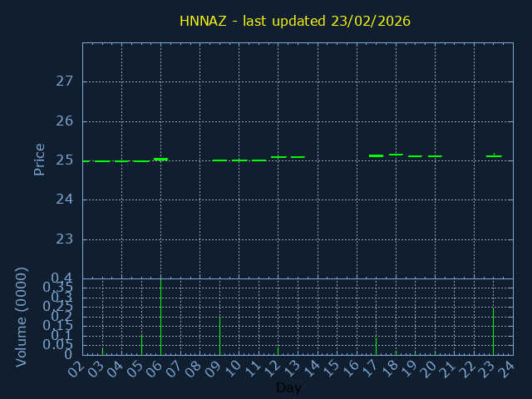
Task: Click the 26 price tick label
Action: 65,121
